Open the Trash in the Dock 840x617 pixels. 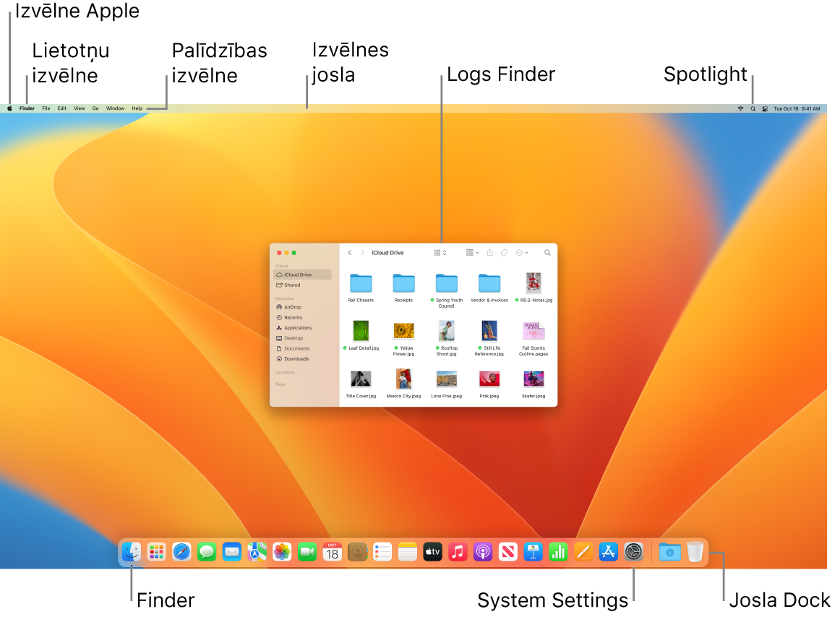coord(695,552)
